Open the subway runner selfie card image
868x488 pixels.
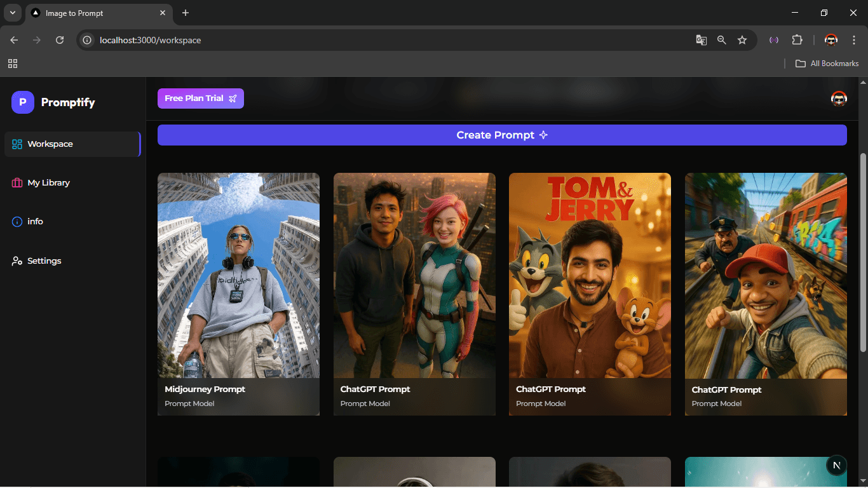766,275
